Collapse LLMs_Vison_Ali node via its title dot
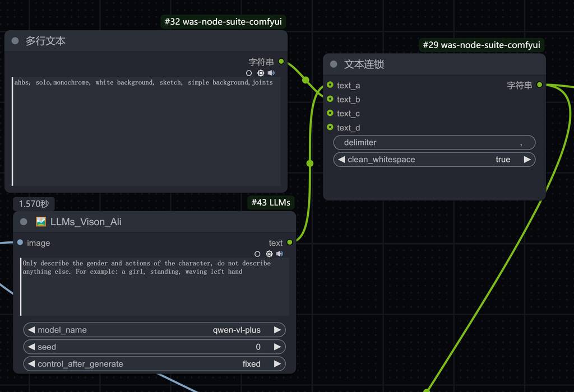Screen dimensions: 574x392 24,222
